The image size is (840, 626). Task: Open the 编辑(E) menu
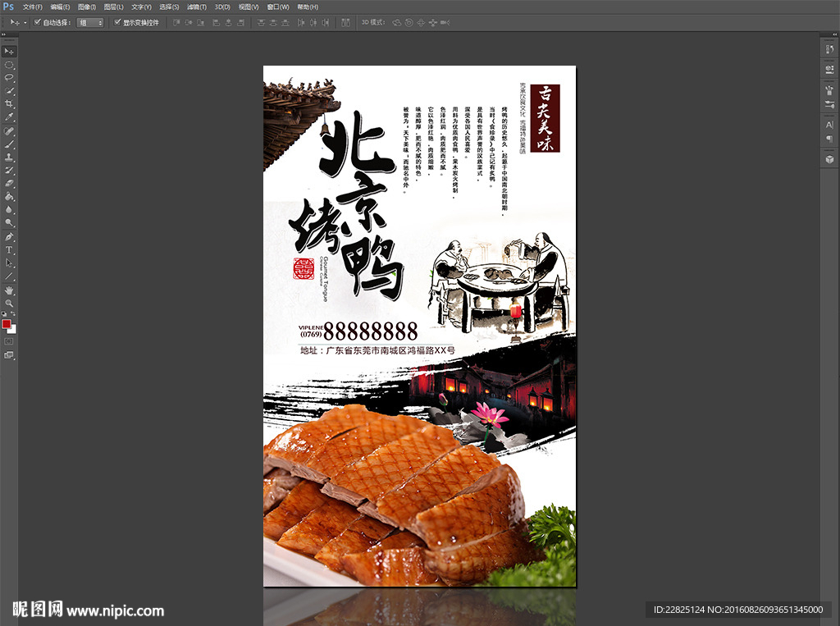click(x=60, y=7)
